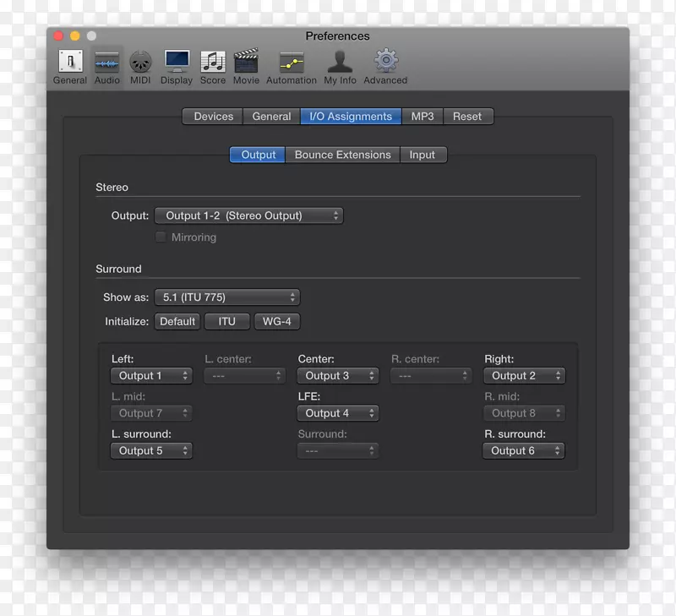676x616 pixels.
Task: Change the Center channel output assignment
Action: (337, 375)
